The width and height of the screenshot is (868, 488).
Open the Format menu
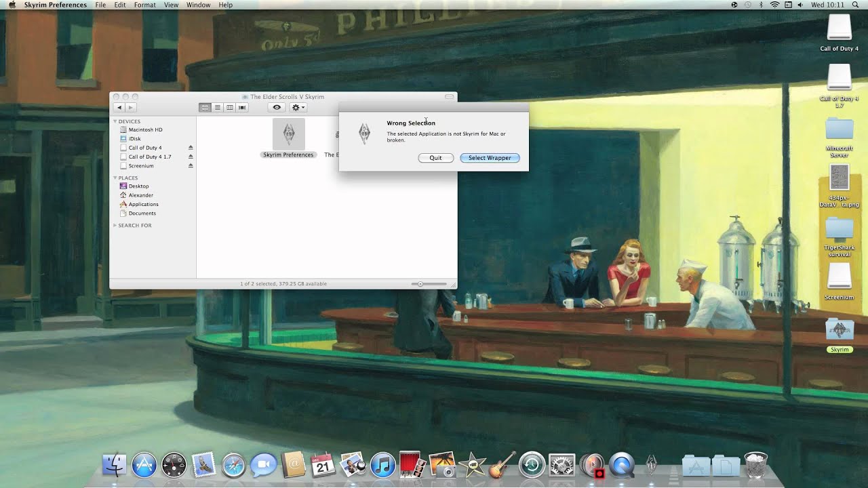(x=145, y=5)
